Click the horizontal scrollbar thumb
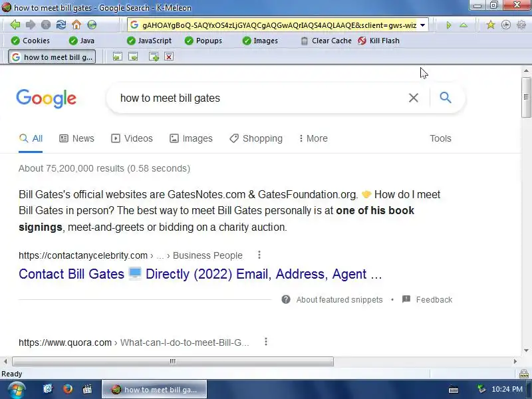The width and height of the screenshot is (532, 399). [173, 361]
